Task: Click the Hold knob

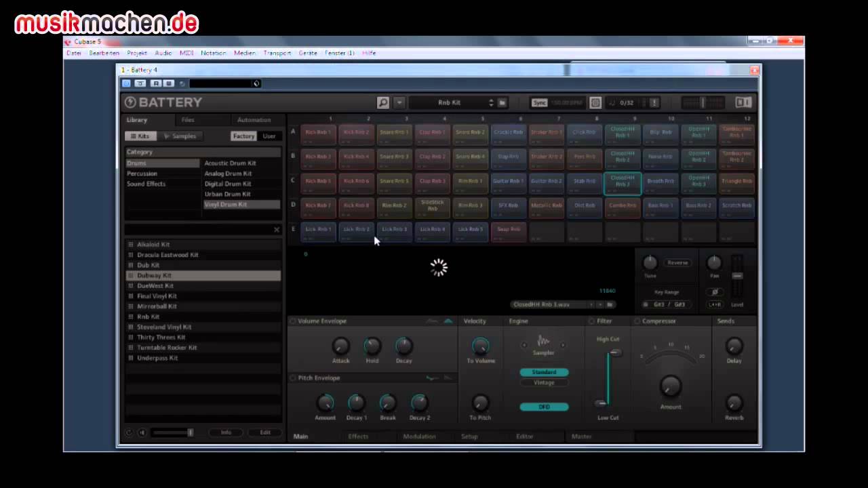Action: (372, 346)
